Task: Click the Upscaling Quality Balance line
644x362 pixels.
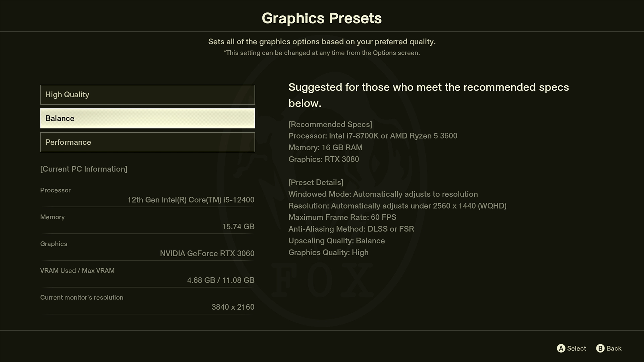Action: [336, 241]
